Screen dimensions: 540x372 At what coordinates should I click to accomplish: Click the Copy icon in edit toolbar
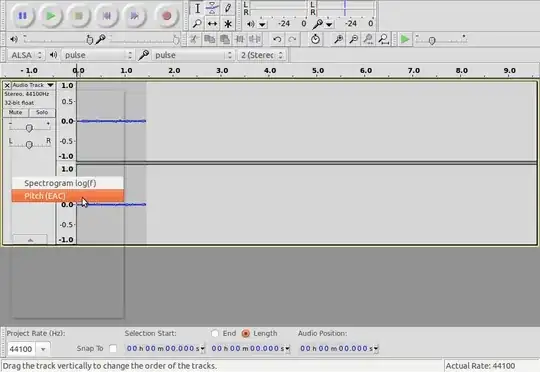click(x=209, y=39)
